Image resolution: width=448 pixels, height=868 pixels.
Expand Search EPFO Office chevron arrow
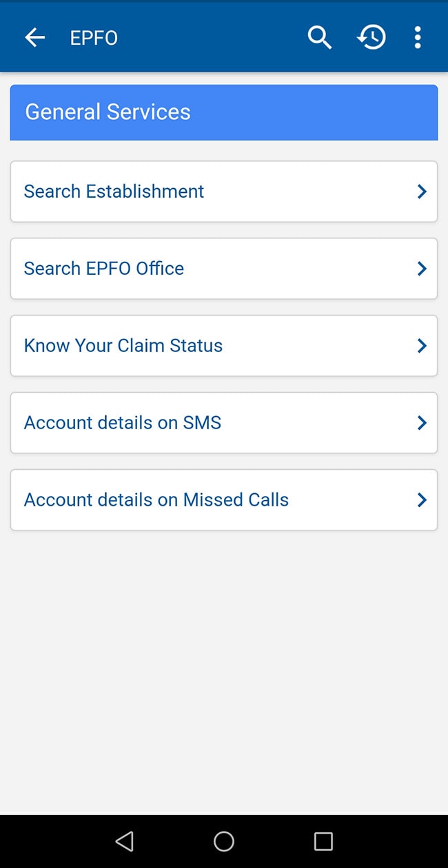click(x=422, y=269)
